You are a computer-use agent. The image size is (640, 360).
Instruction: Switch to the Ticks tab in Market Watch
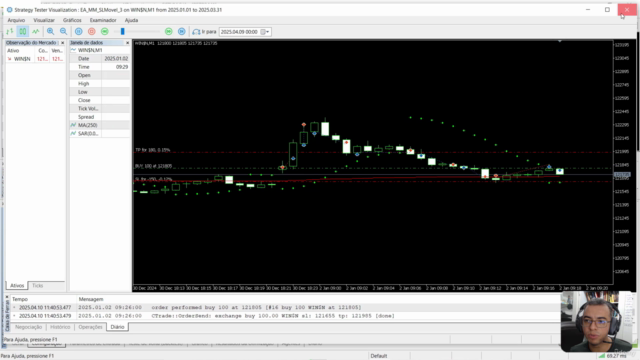[x=38, y=286]
